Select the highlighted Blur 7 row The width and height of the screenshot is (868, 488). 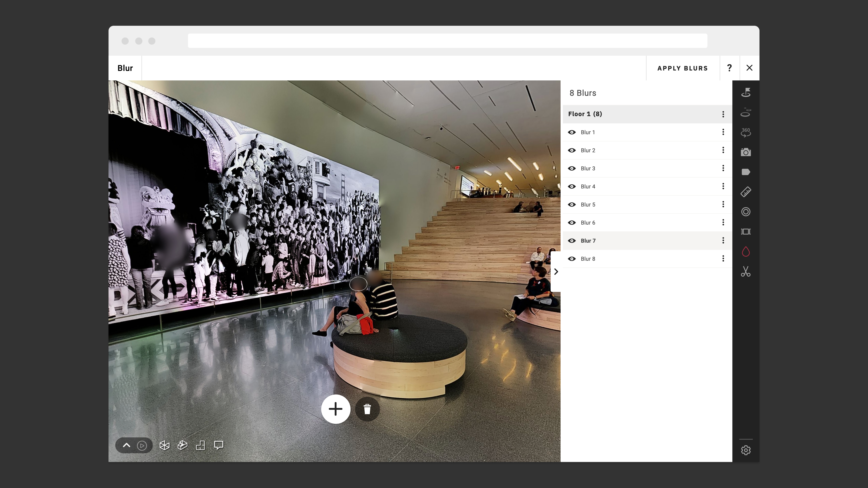coord(647,241)
